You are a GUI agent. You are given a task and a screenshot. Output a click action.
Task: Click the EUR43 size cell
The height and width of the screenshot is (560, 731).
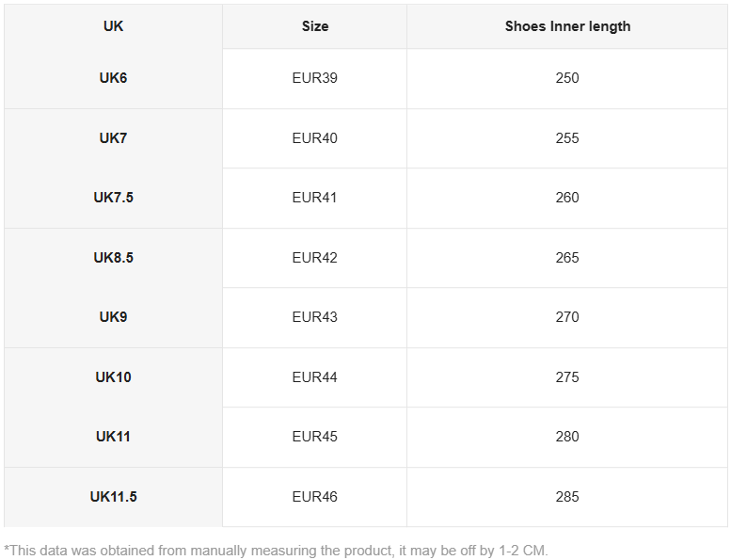coord(314,317)
